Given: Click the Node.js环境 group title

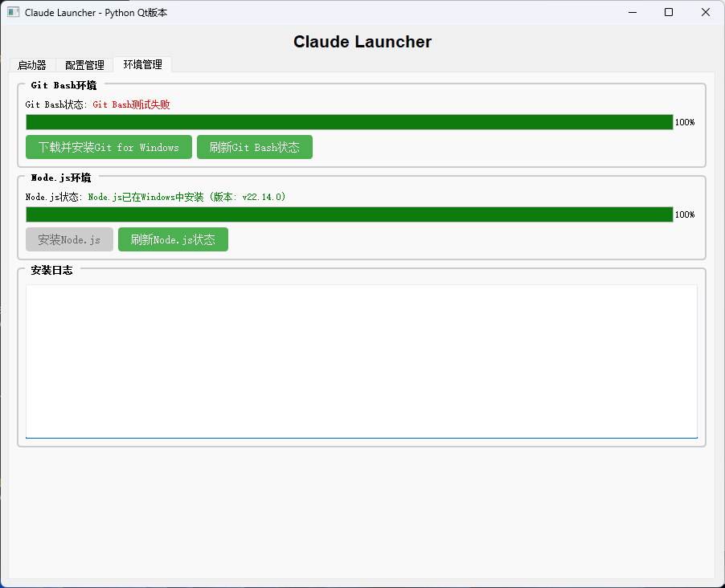Looking at the screenshot, I should tap(61, 178).
